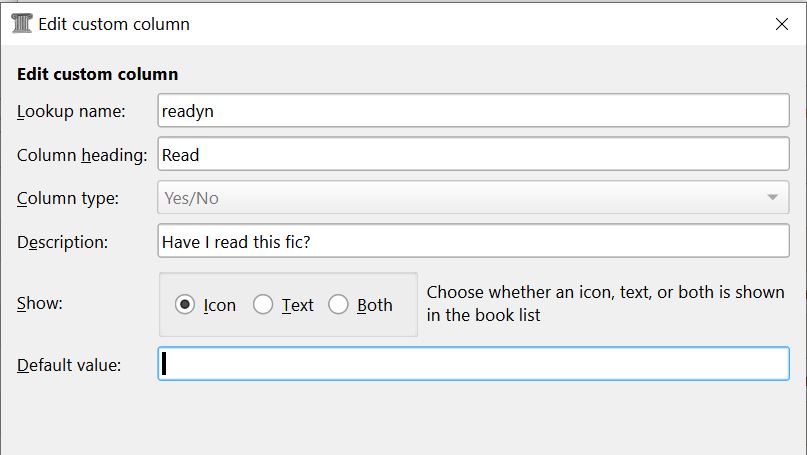Click the Description label

[x=62, y=242]
